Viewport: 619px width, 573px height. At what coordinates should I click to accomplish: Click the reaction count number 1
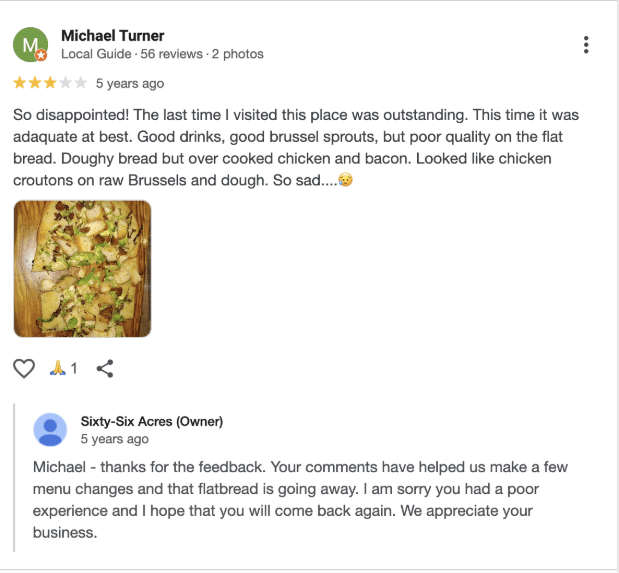(74, 368)
